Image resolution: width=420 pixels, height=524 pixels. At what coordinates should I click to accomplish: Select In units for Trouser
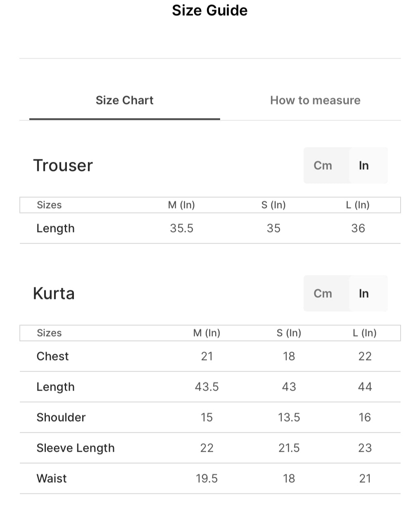364,166
